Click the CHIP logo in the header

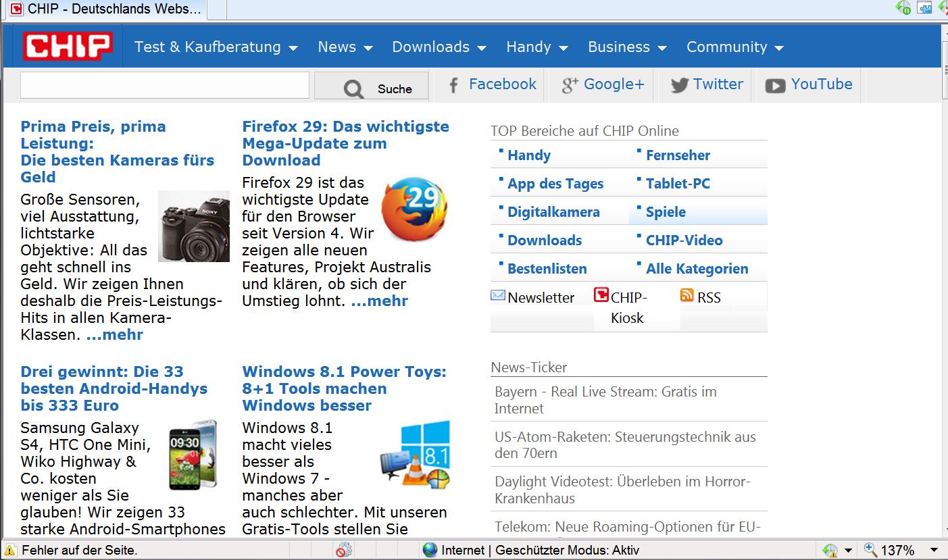pyautogui.click(x=68, y=46)
